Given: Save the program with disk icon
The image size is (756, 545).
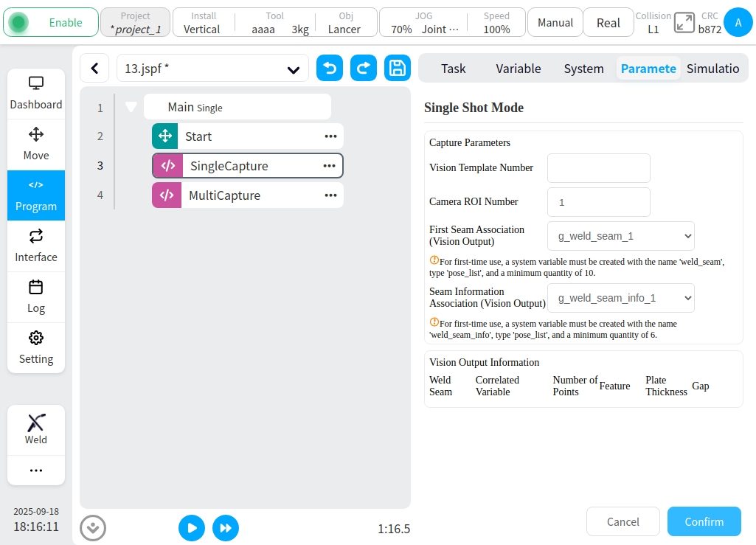Looking at the screenshot, I should point(398,69).
